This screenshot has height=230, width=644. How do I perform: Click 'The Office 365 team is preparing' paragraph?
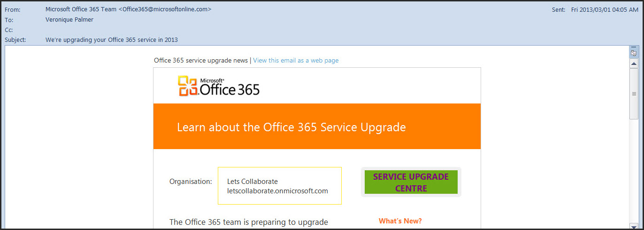click(x=248, y=222)
